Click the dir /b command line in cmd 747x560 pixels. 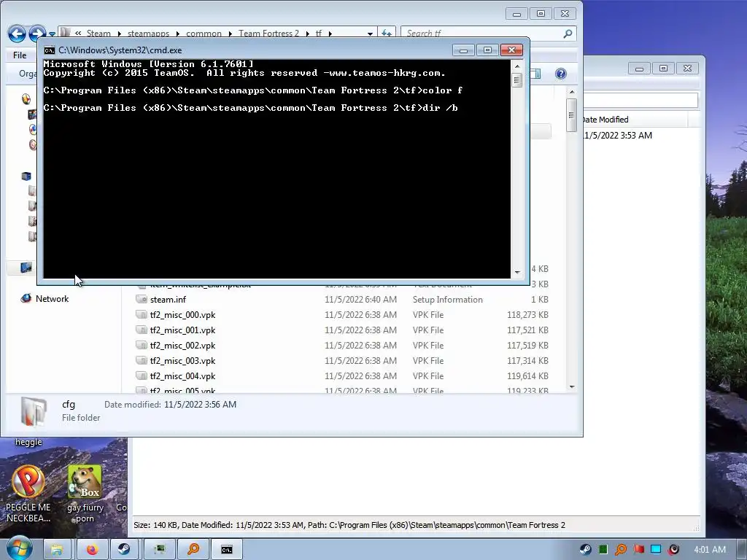click(251, 108)
